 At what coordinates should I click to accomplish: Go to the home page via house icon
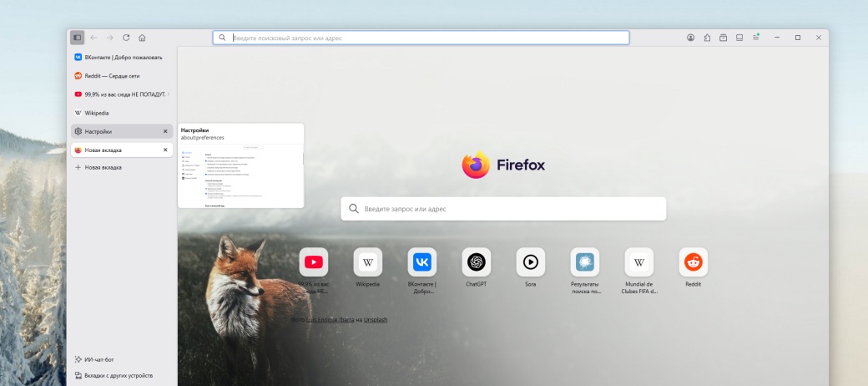pos(142,38)
